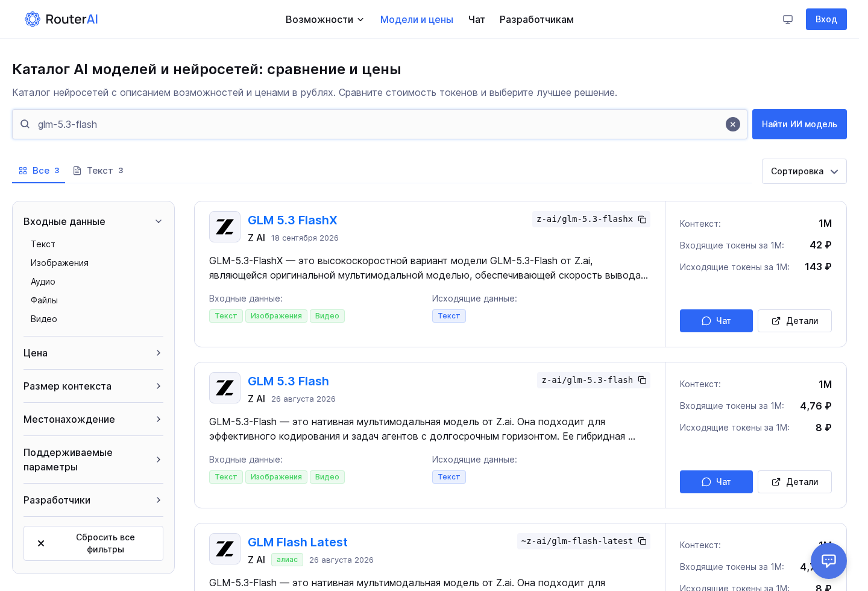Viewport: 868px width, 591px height.
Task: Open the Разработчикам navigation item
Action: [536, 19]
